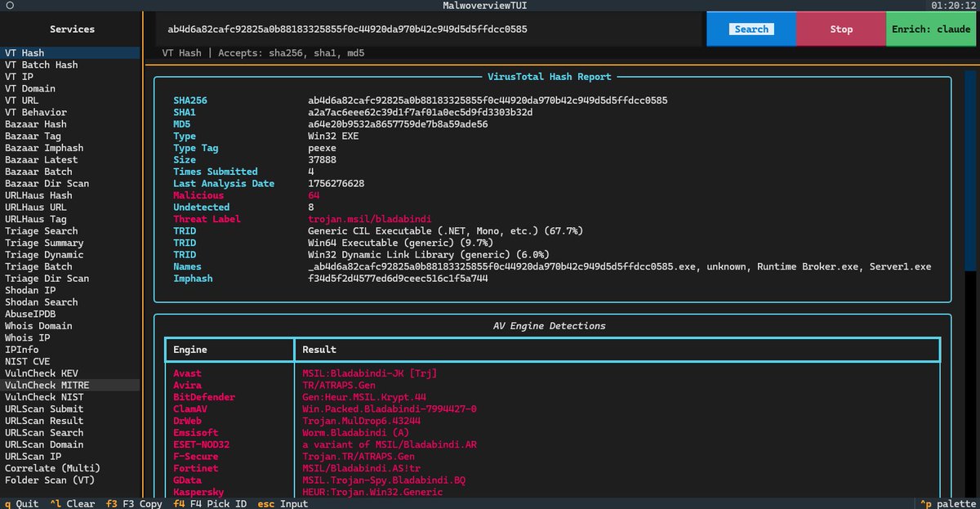Select URLHaus Hash service
The image size is (980, 509).
(71, 195)
